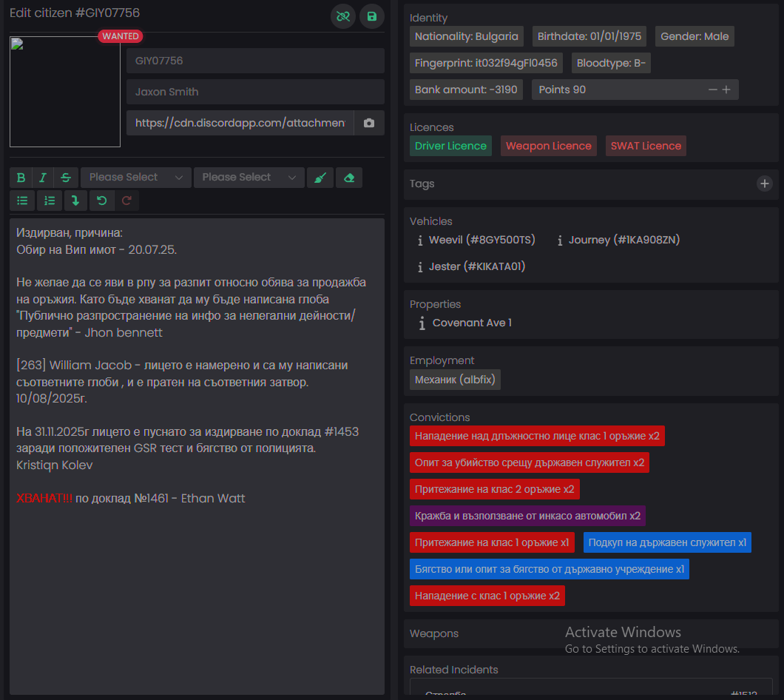This screenshot has width=784, height=700.
Task: Select conviction Притежание на клас 2 оръжие x2
Action: click(x=495, y=489)
